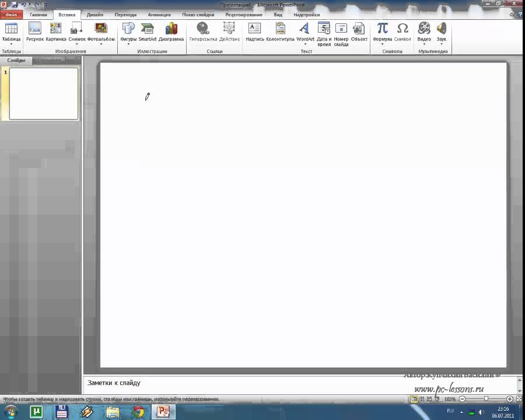Select the Слайды pane tab
The height and width of the screenshot is (420, 525).
click(16, 61)
